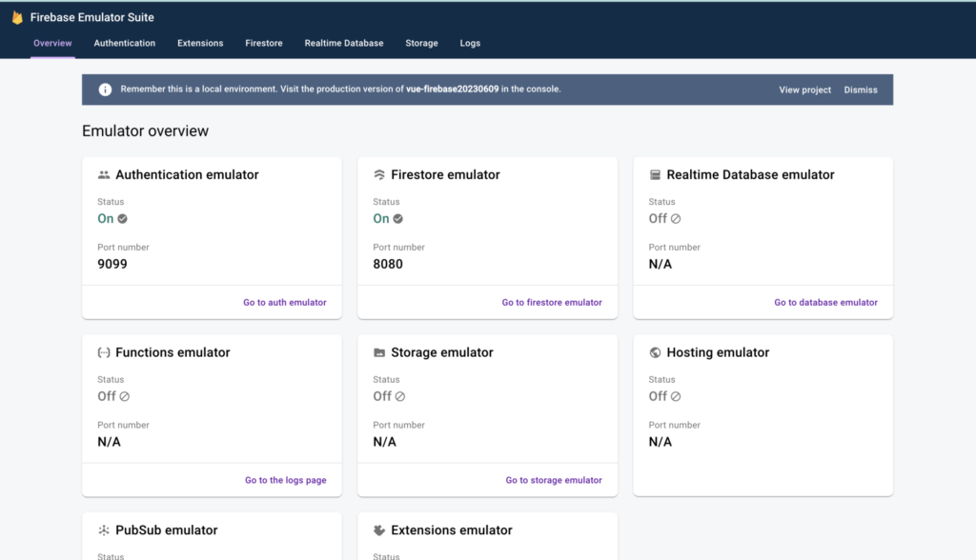Click the Hosting N/A port value

click(x=661, y=442)
